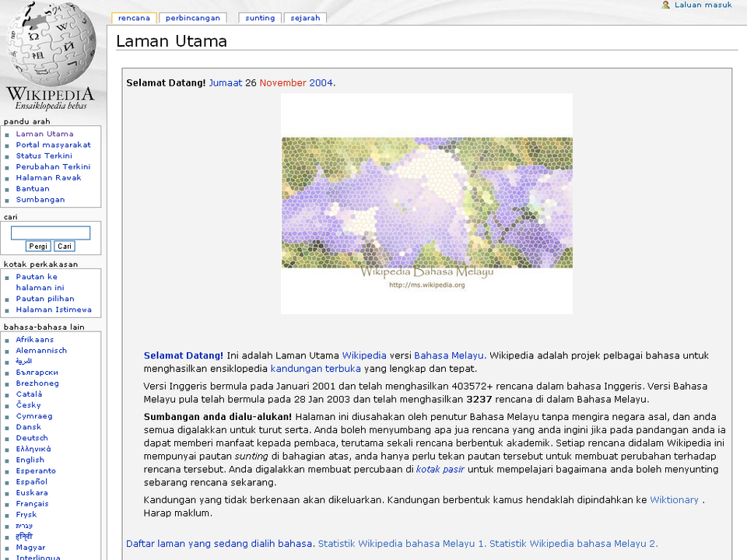Choose English language link
Image resolution: width=747 pixels, height=560 pixels.
[30, 460]
